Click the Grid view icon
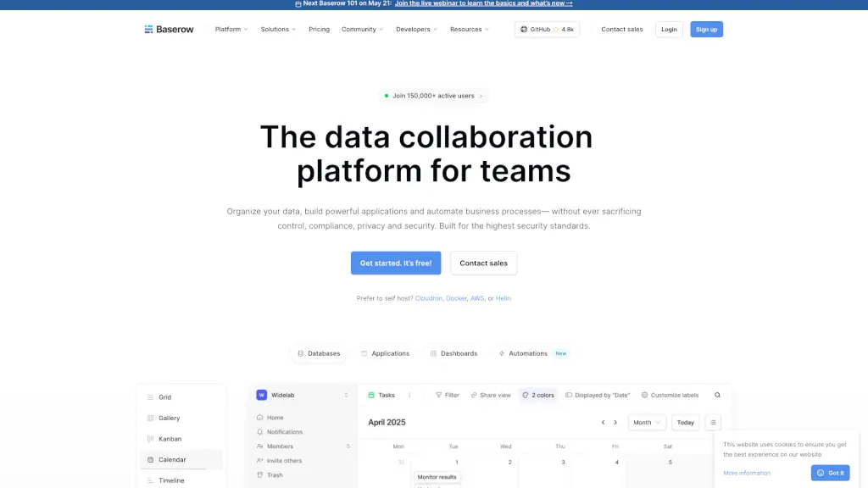The height and width of the screenshot is (488, 868). (150, 397)
